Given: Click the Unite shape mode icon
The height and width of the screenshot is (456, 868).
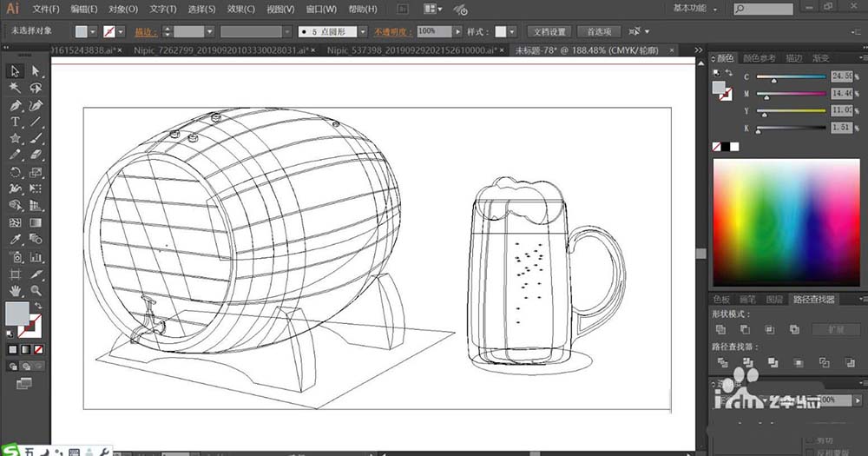Looking at the screenshot, I should pyautogui.click(x=720, y=330).
